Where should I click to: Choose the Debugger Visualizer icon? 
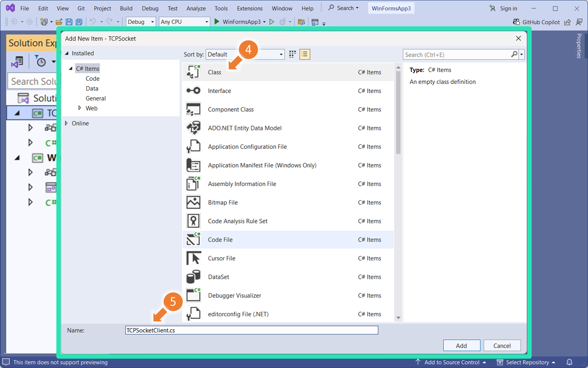click(193, 295)
